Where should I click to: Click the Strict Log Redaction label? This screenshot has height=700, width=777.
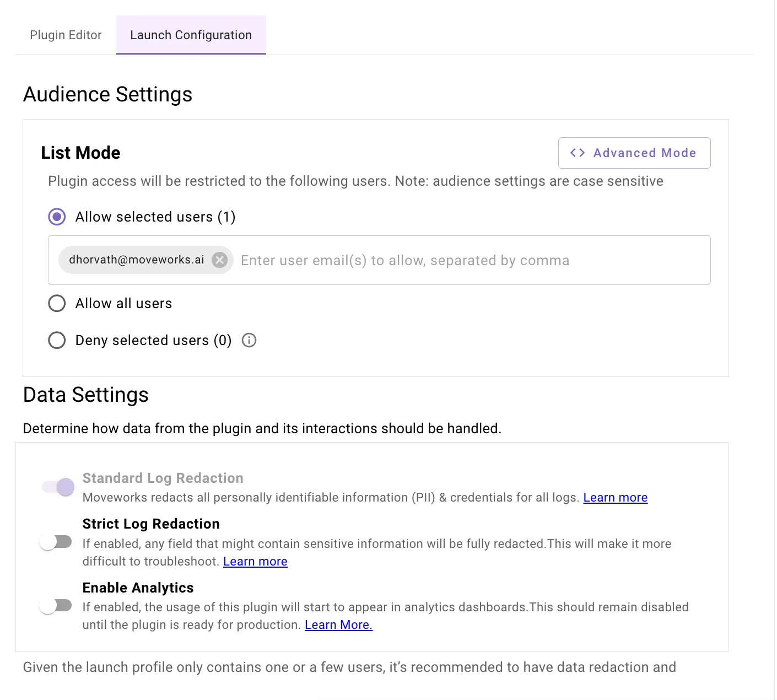(151, 524)
